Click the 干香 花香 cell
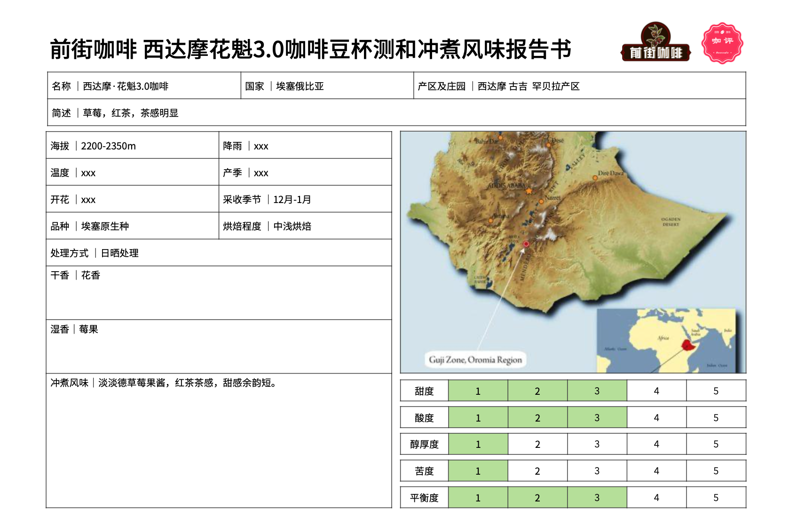Viewport: 805px width, 532px height. (219, 293)
